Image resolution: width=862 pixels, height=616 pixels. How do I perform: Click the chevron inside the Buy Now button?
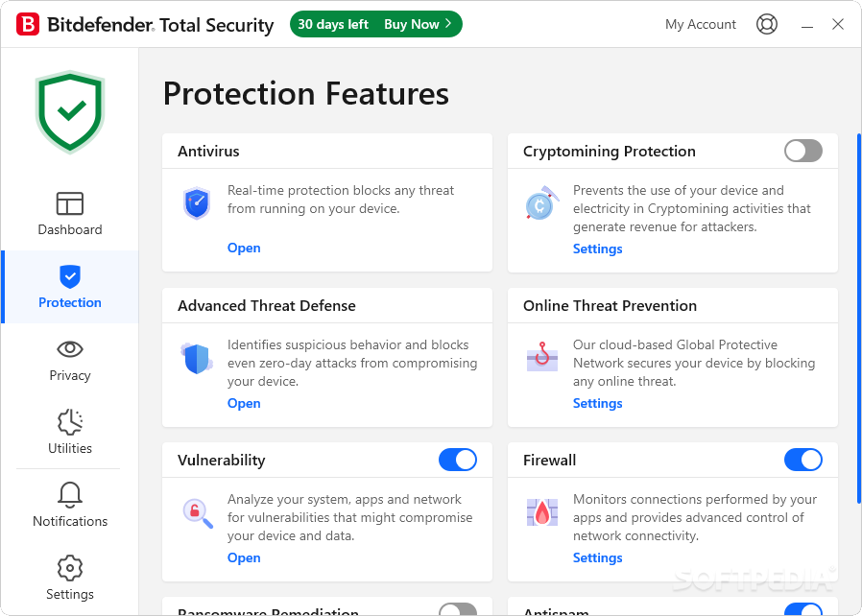tap(447, 24)
